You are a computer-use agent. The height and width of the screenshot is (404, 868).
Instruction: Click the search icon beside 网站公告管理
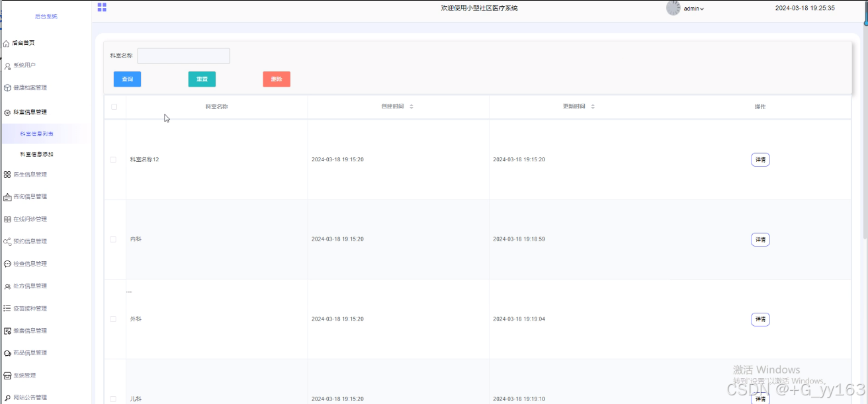point(7,398)
